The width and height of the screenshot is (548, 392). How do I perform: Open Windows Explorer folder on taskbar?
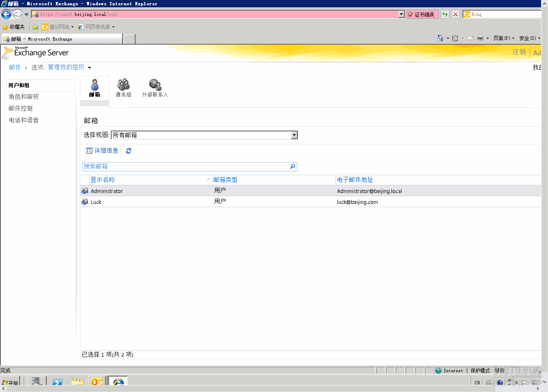tap(77, 381)
